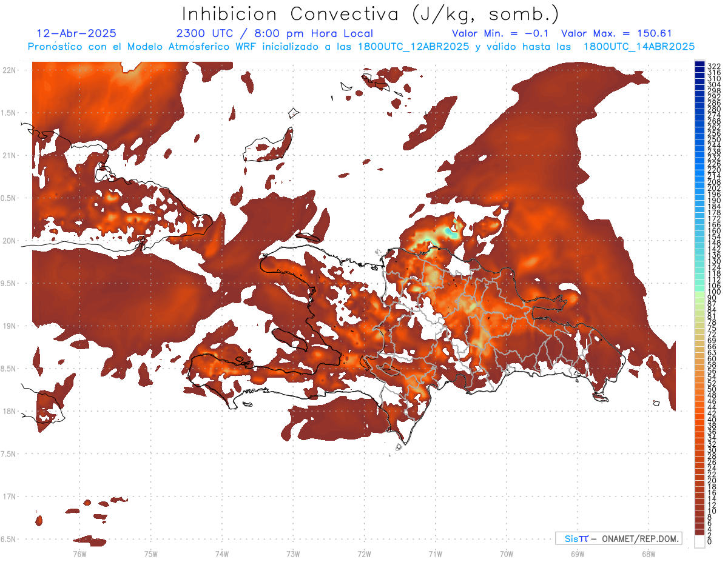728x562 pixels.
Task: Click latitude label '18N'
Action: pos(9,411)
